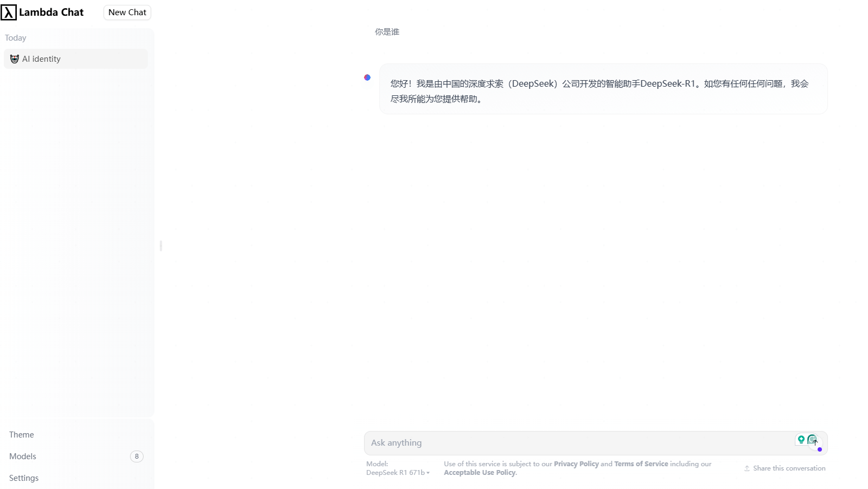Open the Terms of Service link
The image size is (868, 489).
click(641, 464)
